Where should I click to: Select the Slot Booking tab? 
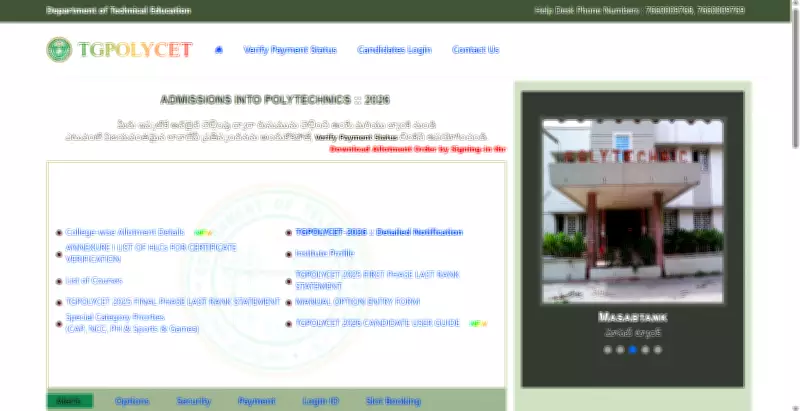click(x=393, y=401)
